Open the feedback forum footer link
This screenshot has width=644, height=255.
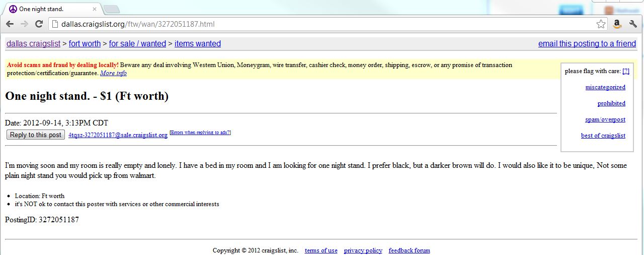point(410,250)
